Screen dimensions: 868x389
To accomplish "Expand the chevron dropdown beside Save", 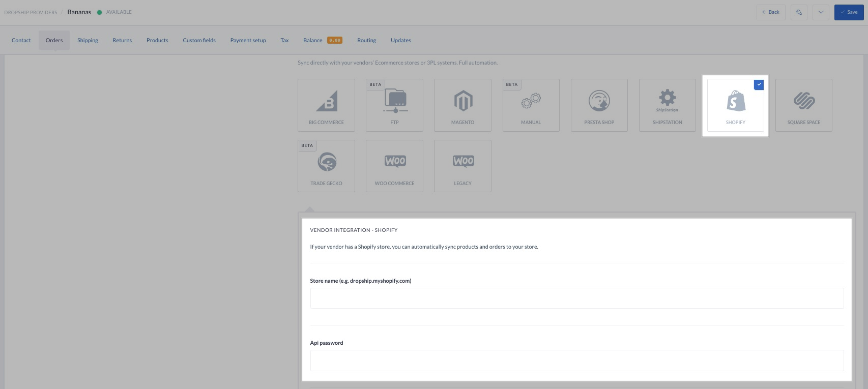I will [821, 12].
